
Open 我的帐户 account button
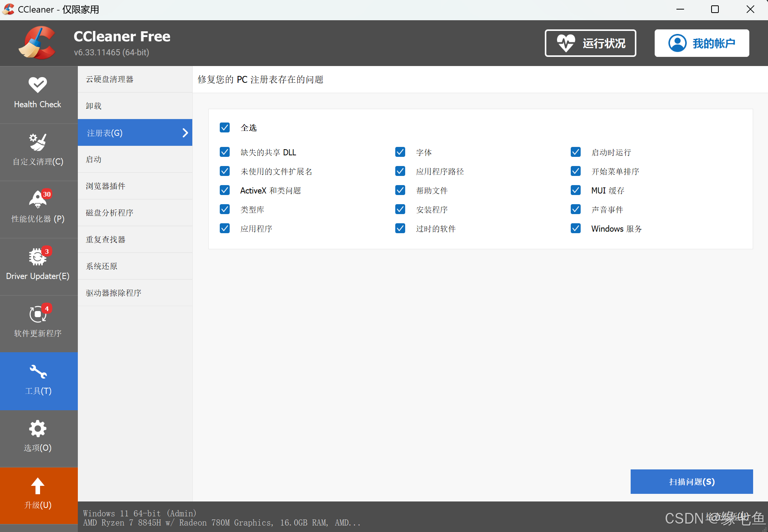[702, 43]
